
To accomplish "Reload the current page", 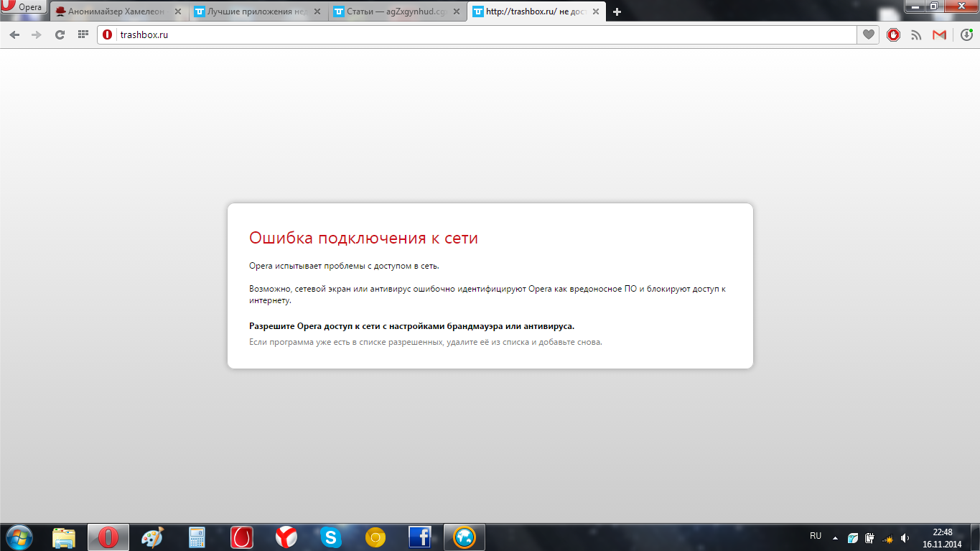I will 60,34.
